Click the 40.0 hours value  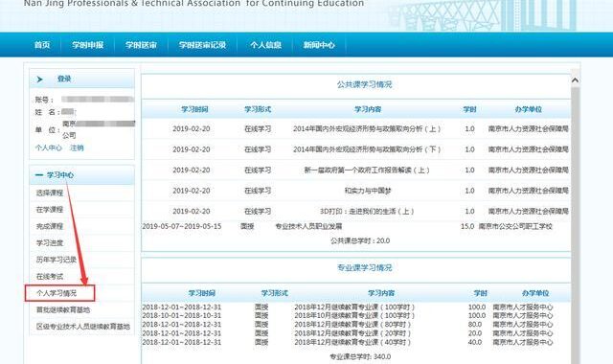tap(475, 343)
